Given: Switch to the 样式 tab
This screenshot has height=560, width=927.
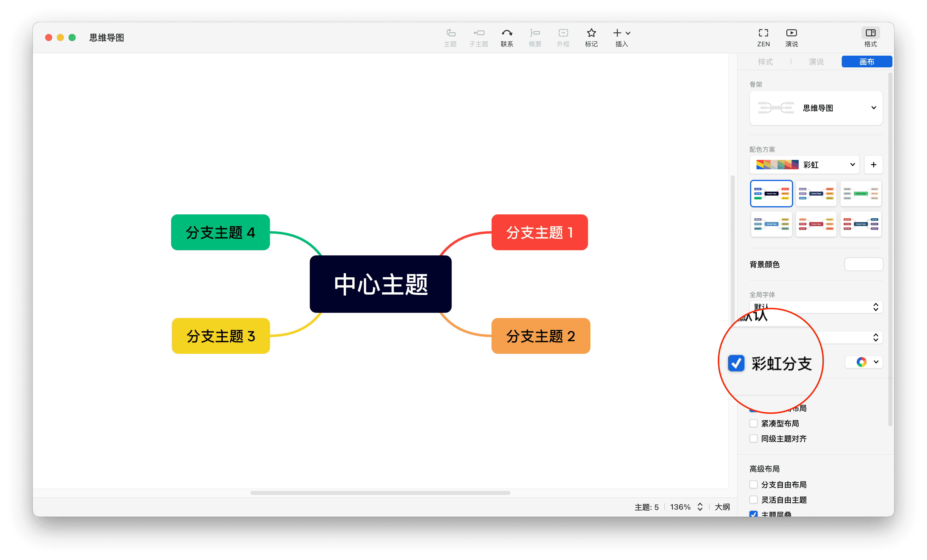Looking at the screenshot, I should pos(766,61).
